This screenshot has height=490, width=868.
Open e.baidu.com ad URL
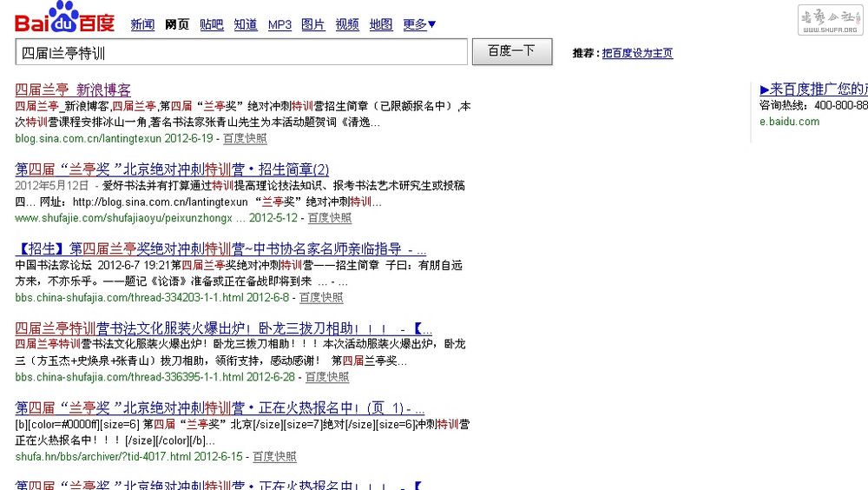point(789,122)
